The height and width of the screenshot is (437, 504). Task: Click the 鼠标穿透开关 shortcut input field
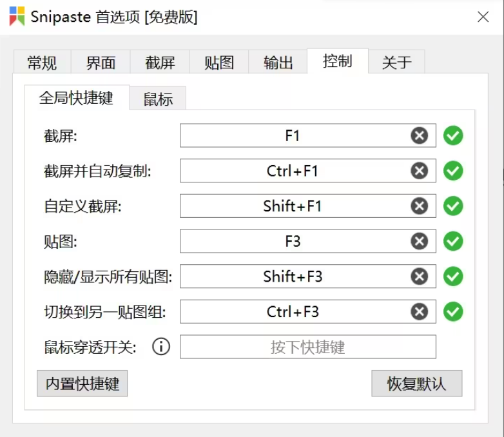click(x=307, y=347)
